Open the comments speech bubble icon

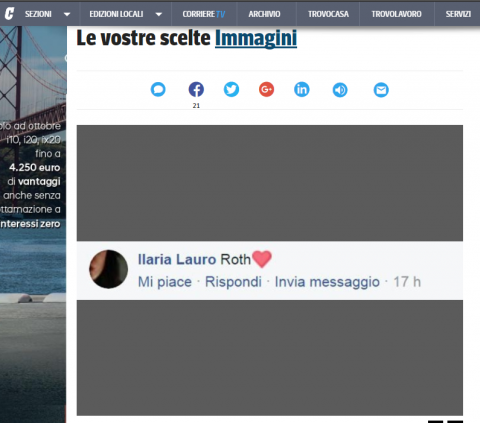[x=158, y=90]
